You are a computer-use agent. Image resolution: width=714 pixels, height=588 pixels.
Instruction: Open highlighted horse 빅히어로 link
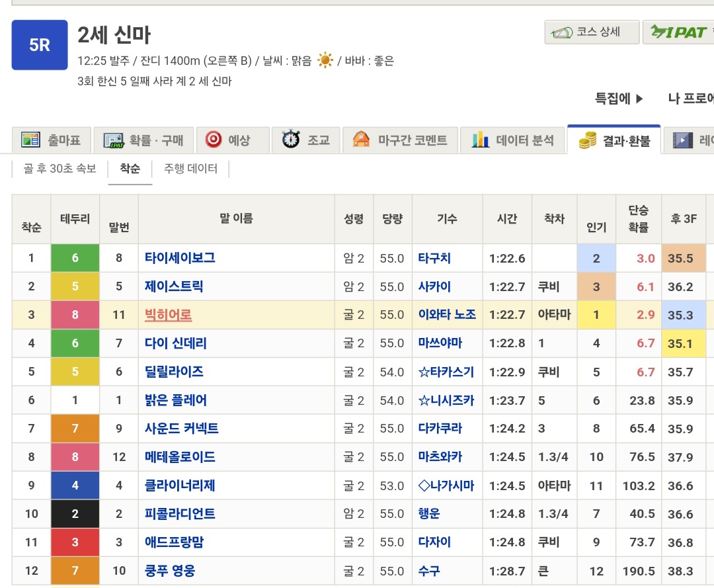168,315
